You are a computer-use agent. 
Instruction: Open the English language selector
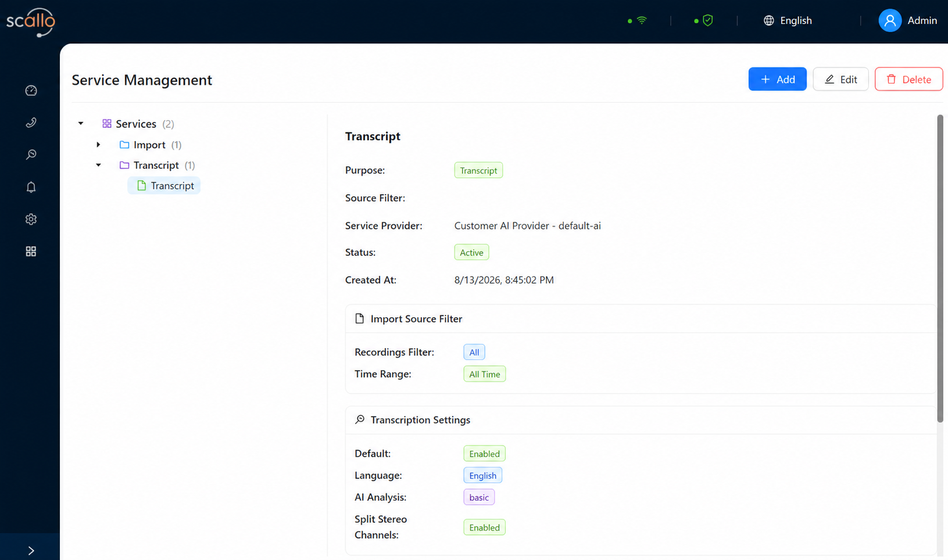coord(788,20)
